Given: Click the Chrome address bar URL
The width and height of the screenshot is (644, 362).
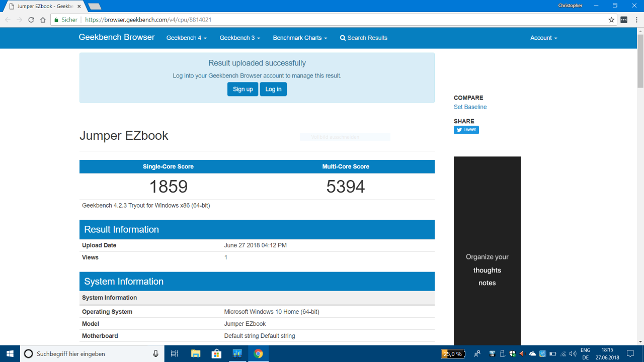Looking at the screenshot, I should tap(148, 20).
